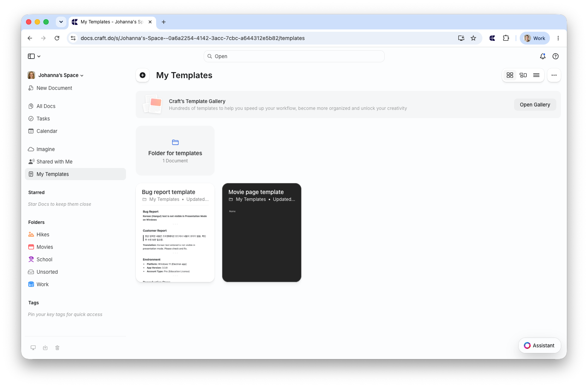Open the browser extensions puzzle icon
Screen dimensions: 588x387
pos(506,38)
